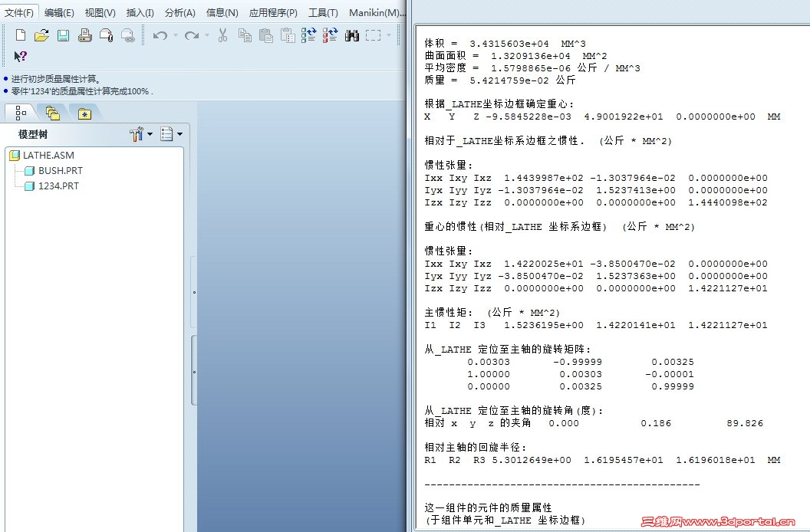Viewport: 810px width, 532px height.
Task: Open the 分析(A) menu
Action: pyautogui.click(x=179, y=13)
